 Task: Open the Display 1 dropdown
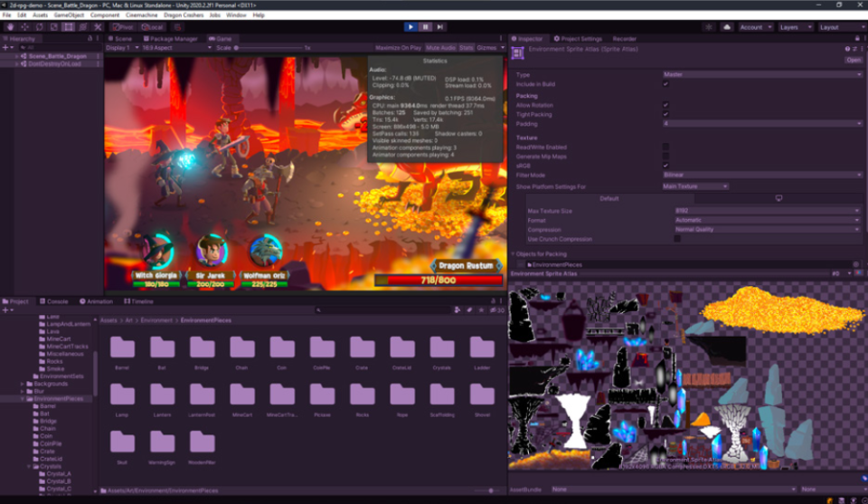[x=122, y=48]
